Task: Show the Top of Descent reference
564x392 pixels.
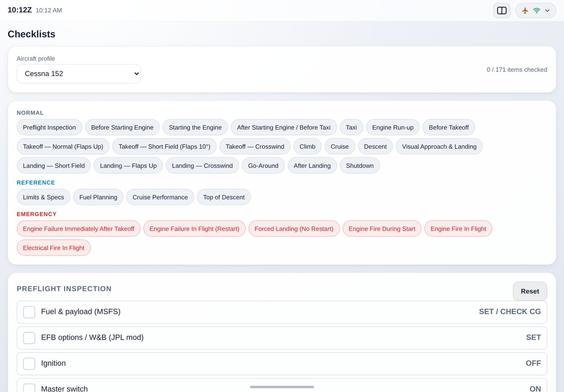Action: (224, 197)
